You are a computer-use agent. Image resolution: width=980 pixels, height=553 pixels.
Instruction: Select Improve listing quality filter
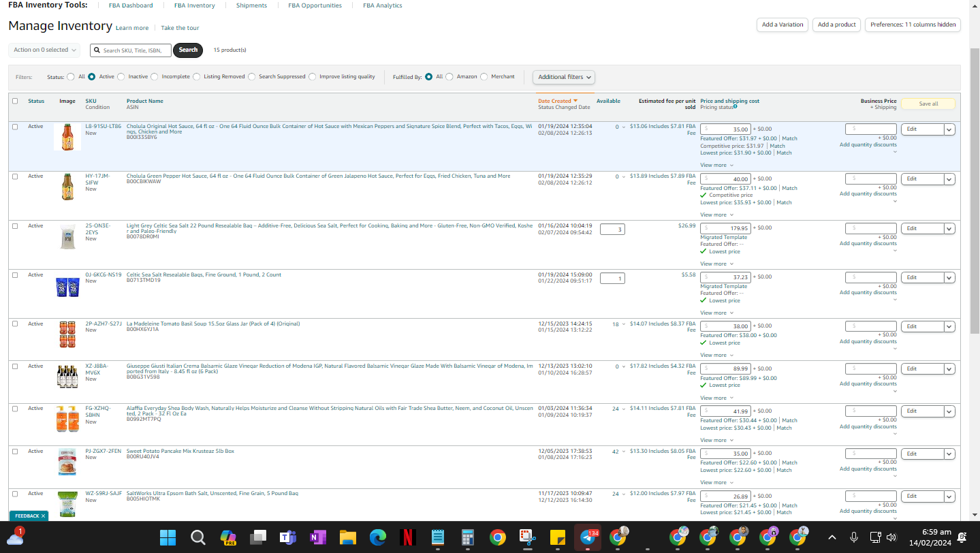pos(313,77)
